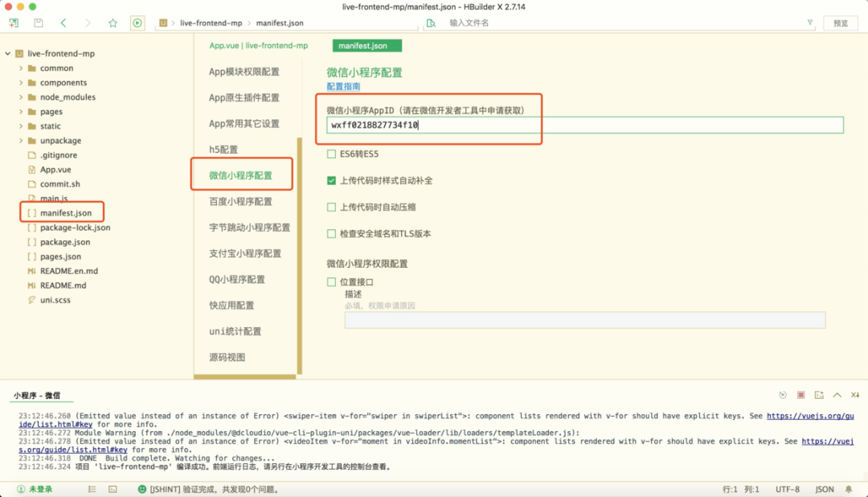This screenshot has height=497, width=868.
Task: Click the filter funnel icon
Action: [810, 23]
